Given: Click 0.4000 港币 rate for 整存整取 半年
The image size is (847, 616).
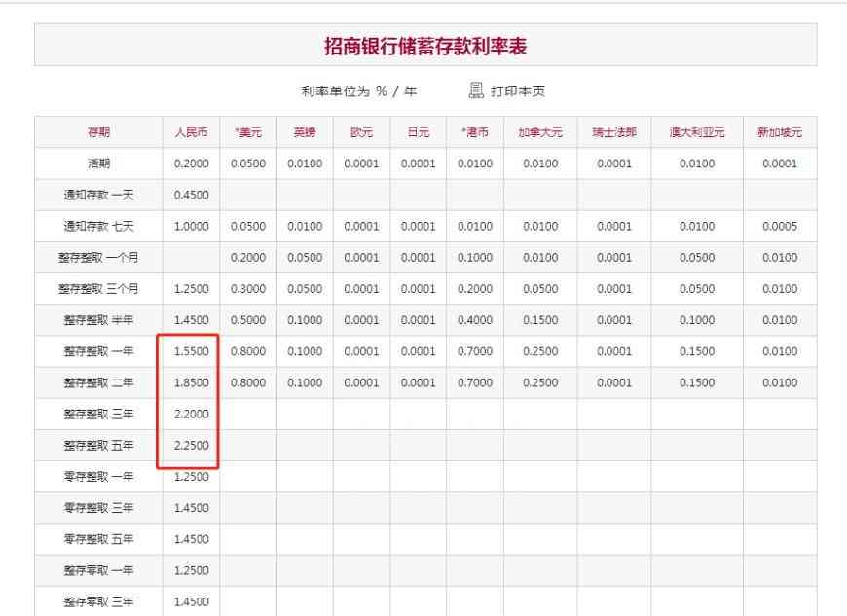Looking at the screenshot, I should 475,320.
